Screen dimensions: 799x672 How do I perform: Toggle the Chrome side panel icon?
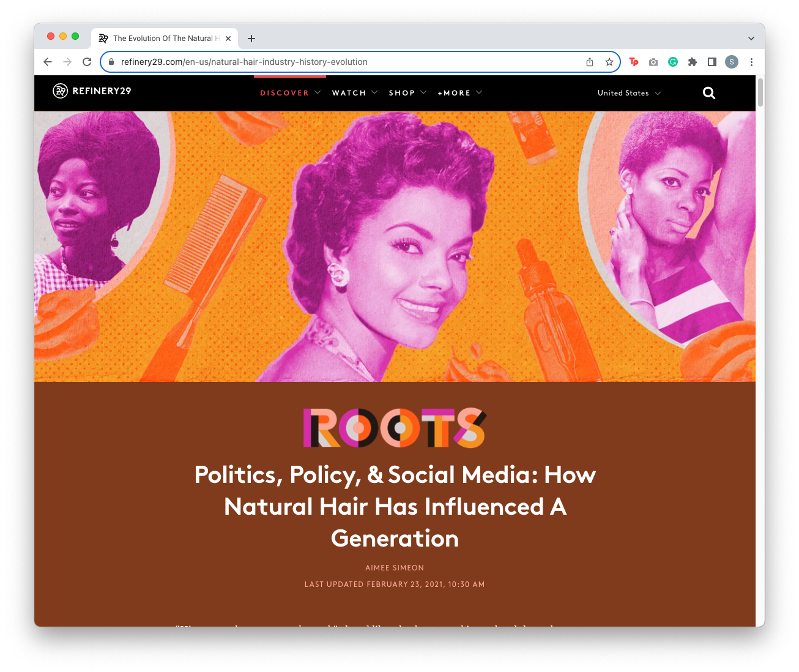pos(712,62)
